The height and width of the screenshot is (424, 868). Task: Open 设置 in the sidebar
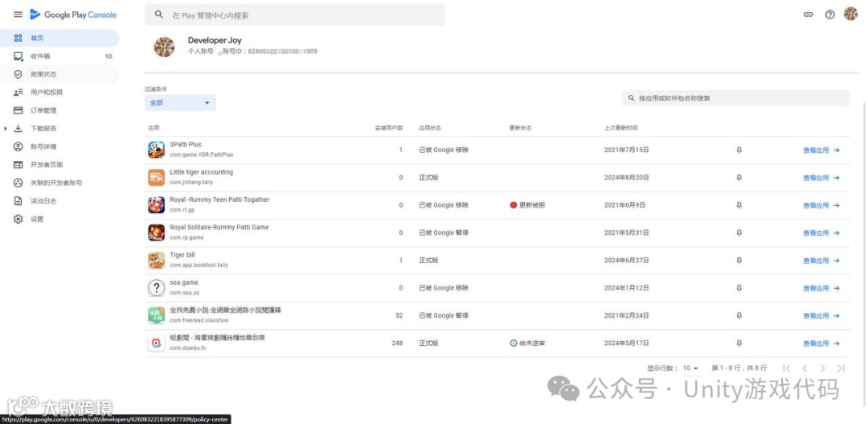coord(59,219)
